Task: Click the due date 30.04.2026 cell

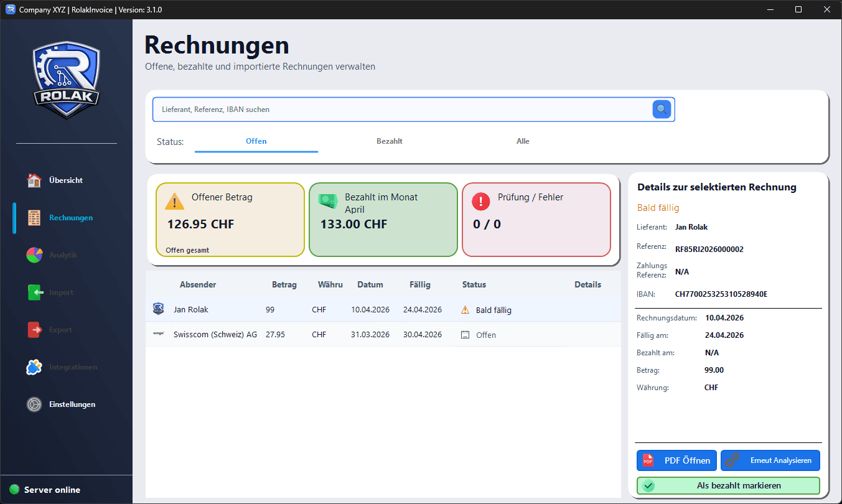Action: [423, 335]
